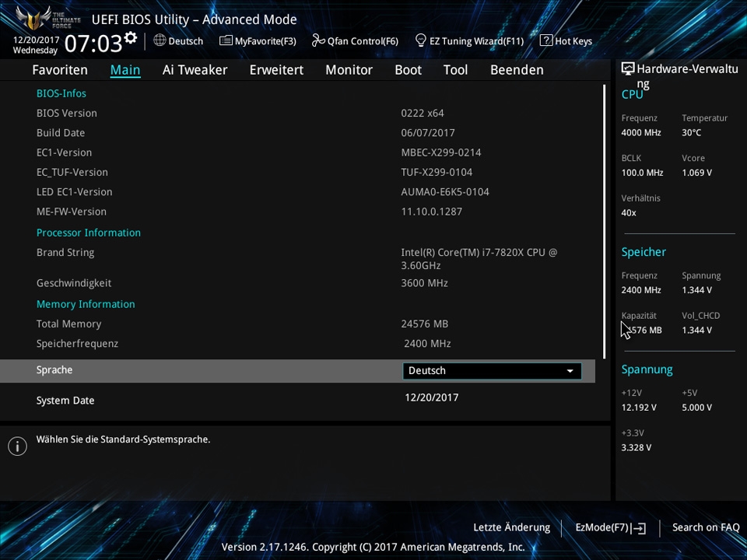The height and width of the screenshot is (560, 747).
Task: Click the Total Memory row label
Action: [69, 324]
